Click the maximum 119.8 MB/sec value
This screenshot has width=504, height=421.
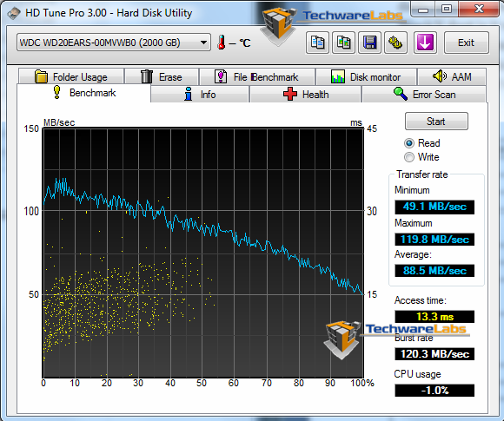434,240
